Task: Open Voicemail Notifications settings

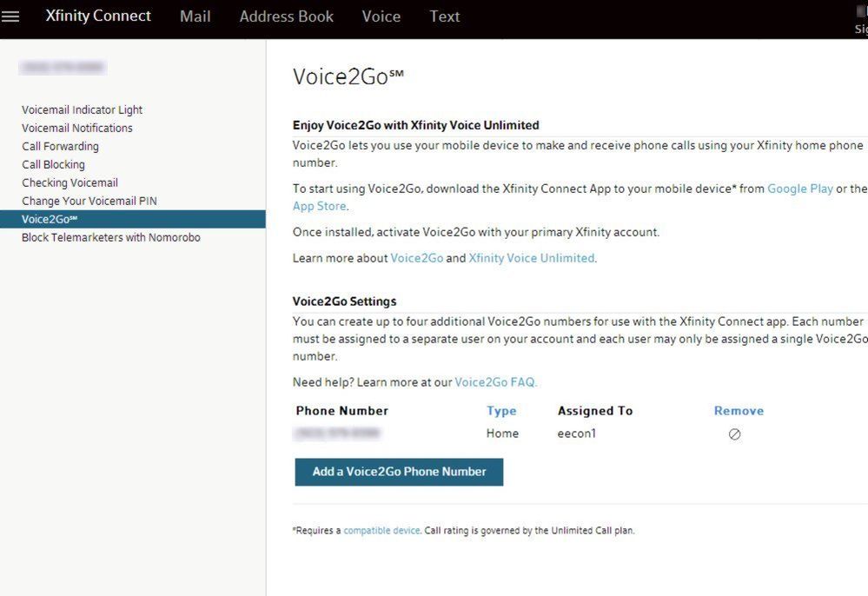Action: click(77, 129)
